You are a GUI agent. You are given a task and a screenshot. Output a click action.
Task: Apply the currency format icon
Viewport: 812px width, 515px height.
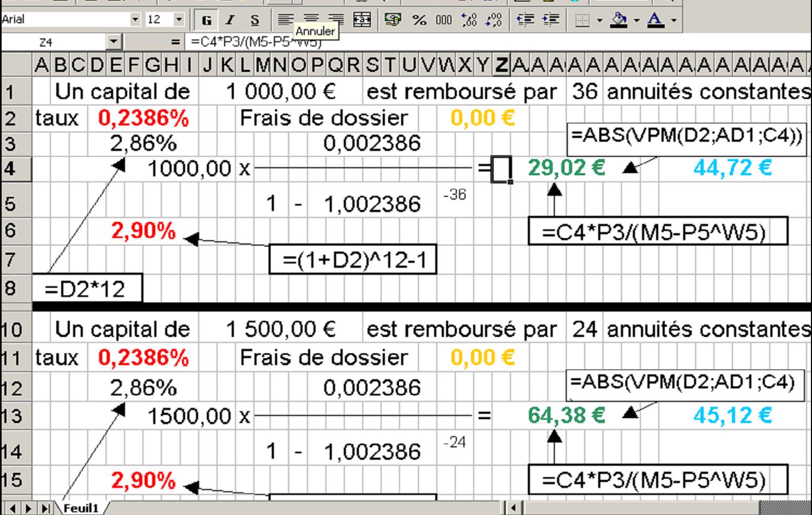393,21
